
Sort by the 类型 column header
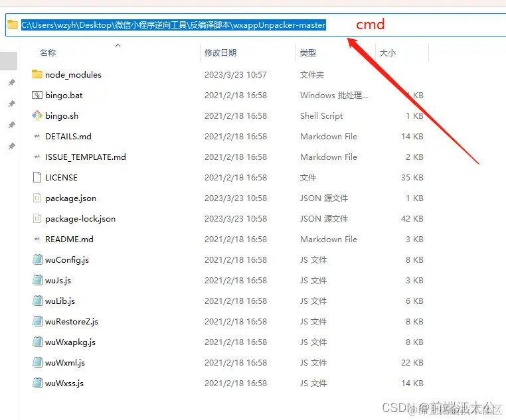[308, 52]
